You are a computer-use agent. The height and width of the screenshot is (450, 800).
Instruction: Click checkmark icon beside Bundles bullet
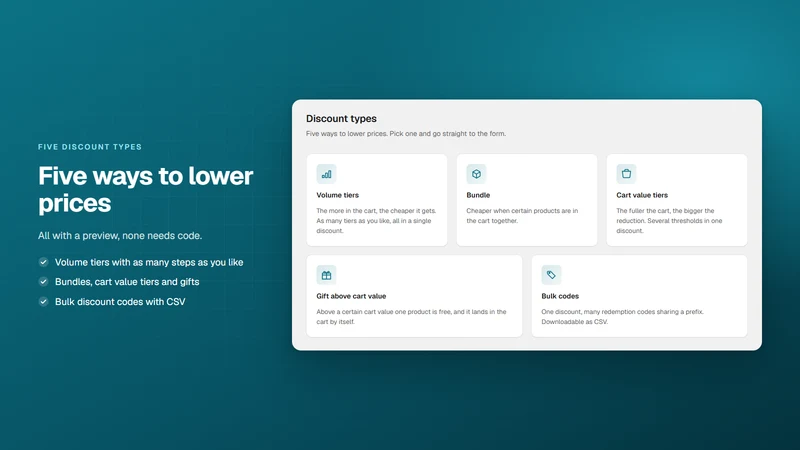(x=43, y=282)
